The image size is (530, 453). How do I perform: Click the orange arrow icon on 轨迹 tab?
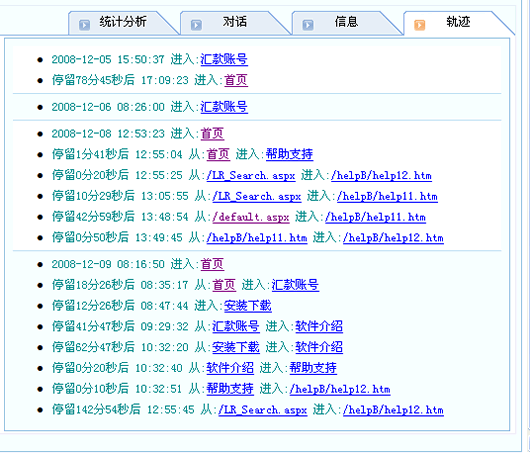(419, 25)
